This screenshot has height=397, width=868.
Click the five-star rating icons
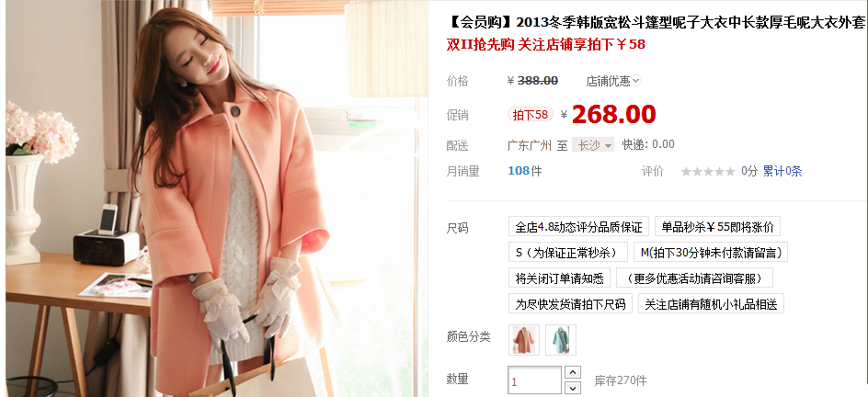point(708,172)
